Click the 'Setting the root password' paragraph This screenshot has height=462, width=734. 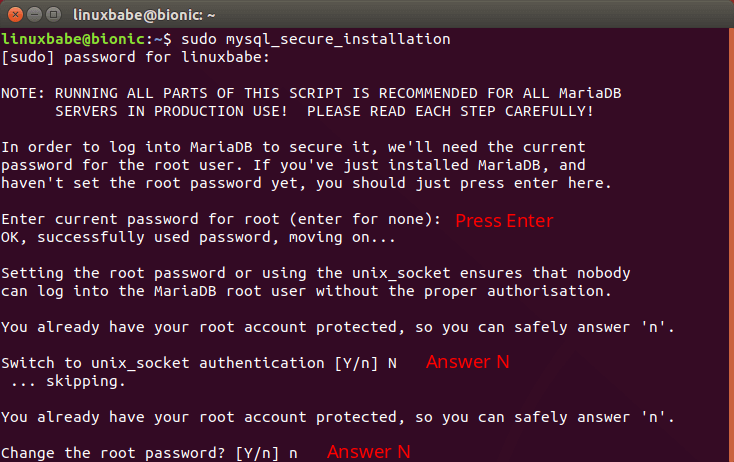315,273
